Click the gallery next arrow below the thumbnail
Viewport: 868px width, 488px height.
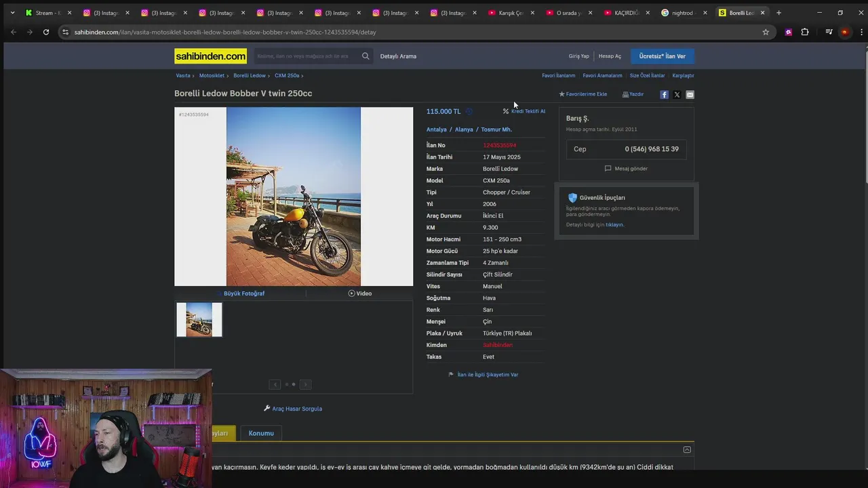[305, 384]
